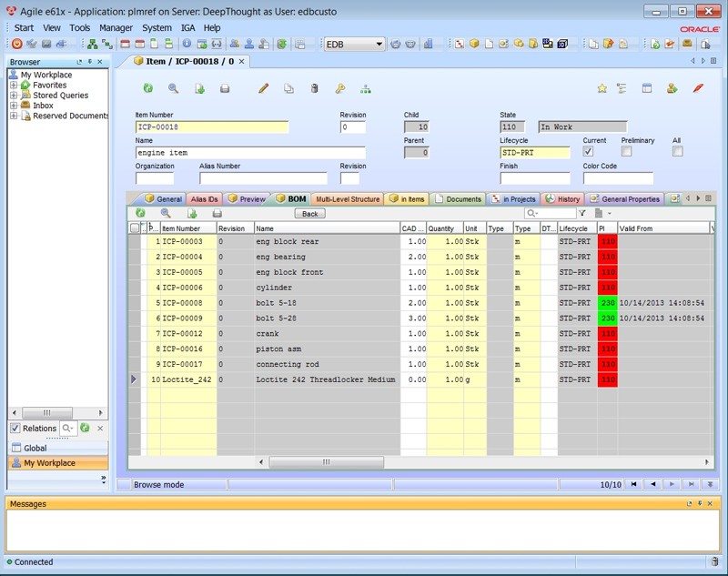The image size is (728, 576).
Task: Click the print icon in the BOM toolbar
Action: pos(217,214)
